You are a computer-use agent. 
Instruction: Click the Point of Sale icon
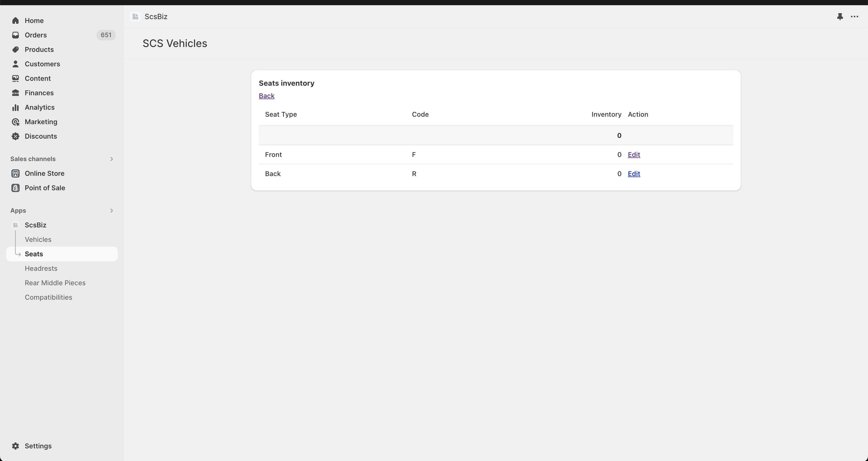16,188
